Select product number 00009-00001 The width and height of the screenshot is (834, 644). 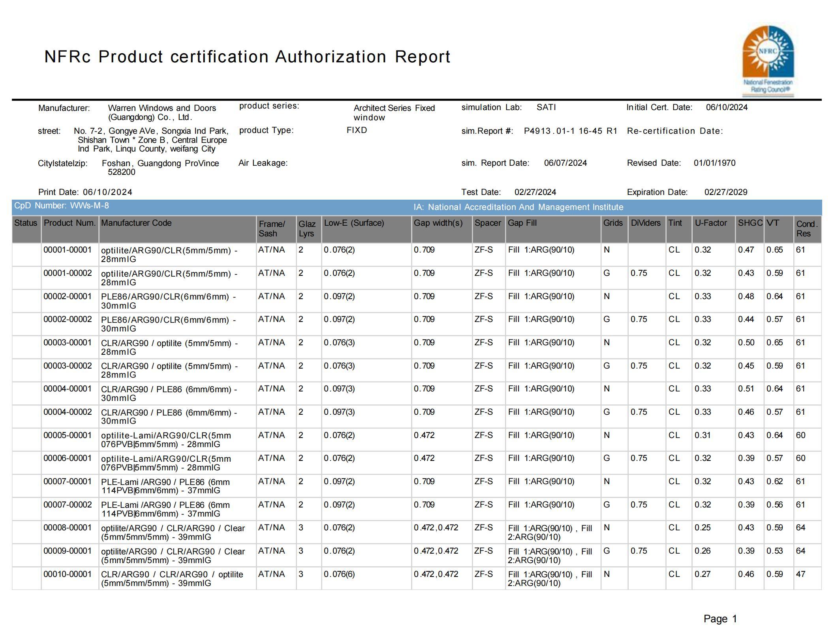pyautogui.click(x=68, y=551)
